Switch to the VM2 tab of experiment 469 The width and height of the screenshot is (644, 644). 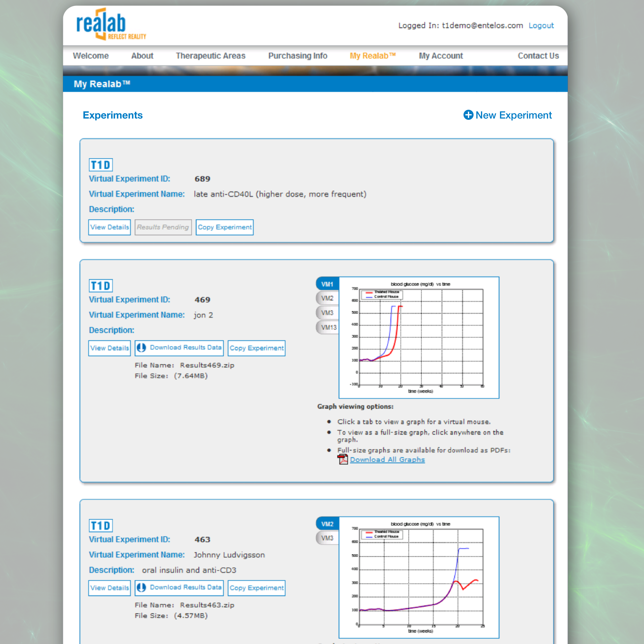[327, 298]
